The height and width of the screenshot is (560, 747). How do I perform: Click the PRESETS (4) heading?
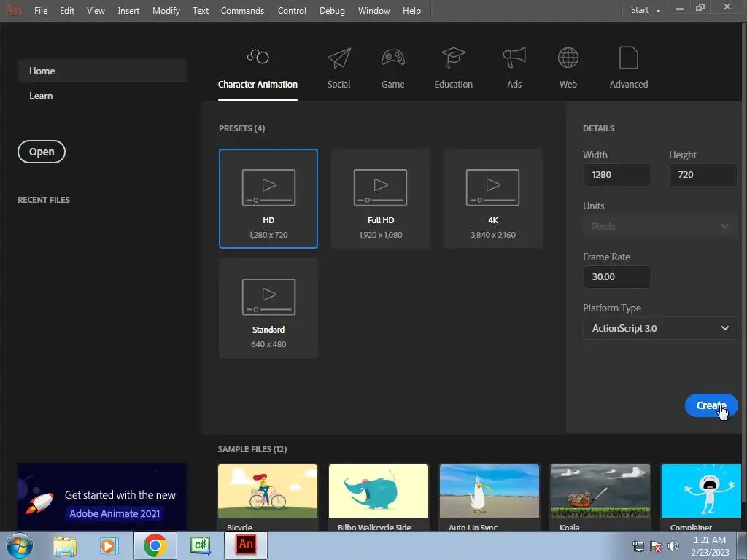click(241, 128)
